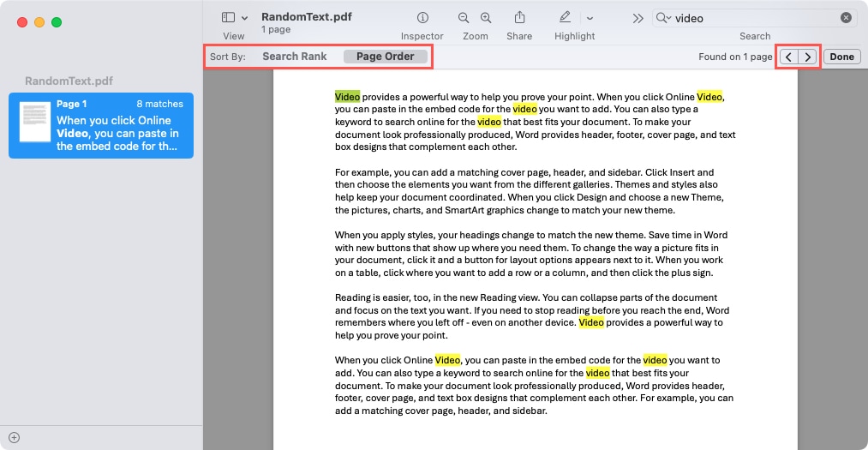868x450 pixels.
Task: Click the 'Found on 1 page' text
Action: click(x=735, y=57)
